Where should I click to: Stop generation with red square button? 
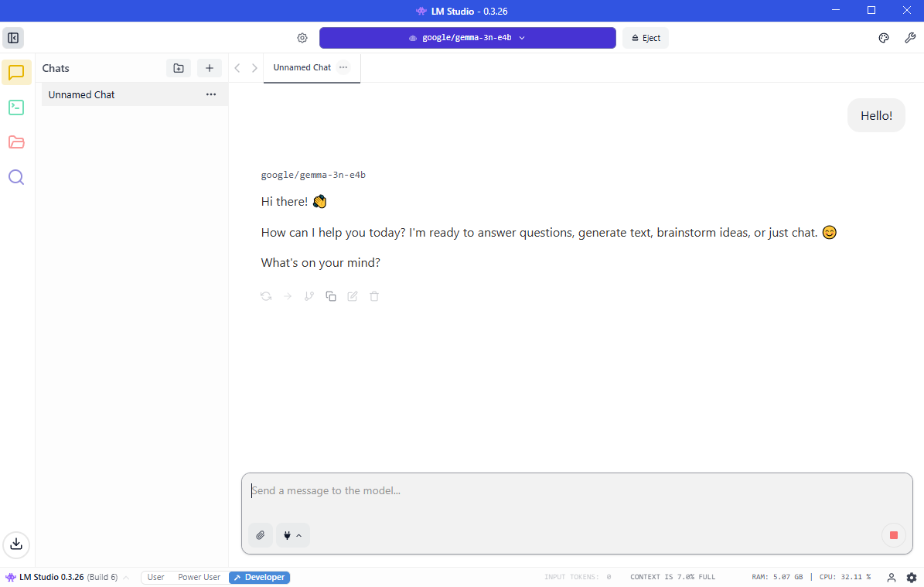pyautogui.click(x=893, y=535)
